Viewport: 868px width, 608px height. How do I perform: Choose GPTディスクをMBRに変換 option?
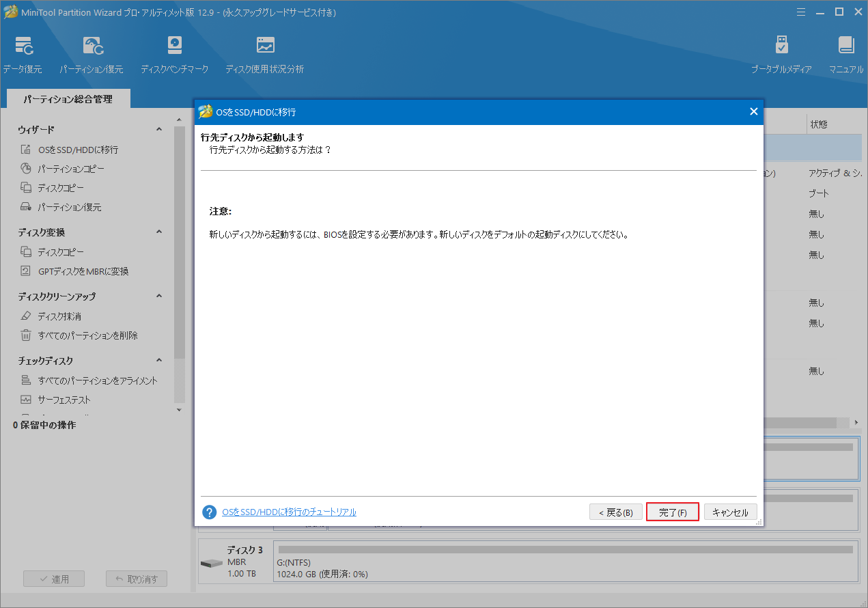tap(83, 271)
